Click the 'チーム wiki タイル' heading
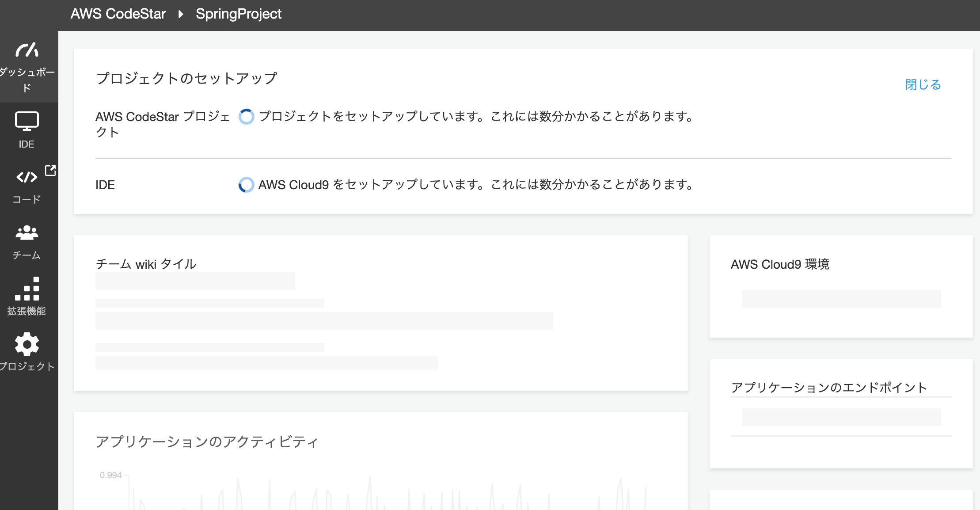 click(146, 264)
